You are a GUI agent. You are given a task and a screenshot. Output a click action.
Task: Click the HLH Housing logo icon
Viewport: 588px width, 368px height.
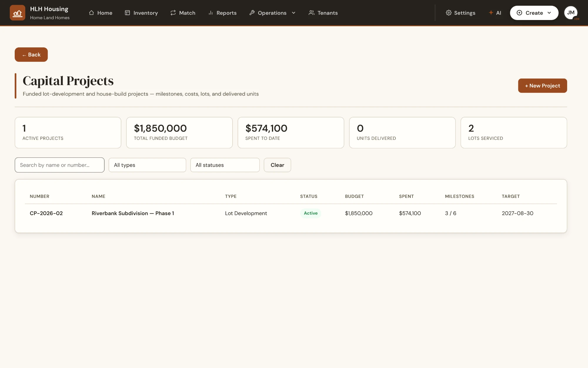(x=17, y=13)
